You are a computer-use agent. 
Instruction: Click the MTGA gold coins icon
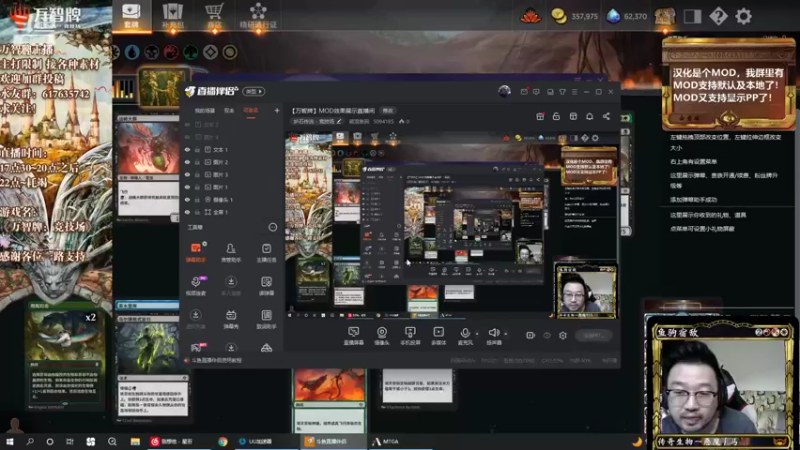pyautogui.click(x=559, y=16)
